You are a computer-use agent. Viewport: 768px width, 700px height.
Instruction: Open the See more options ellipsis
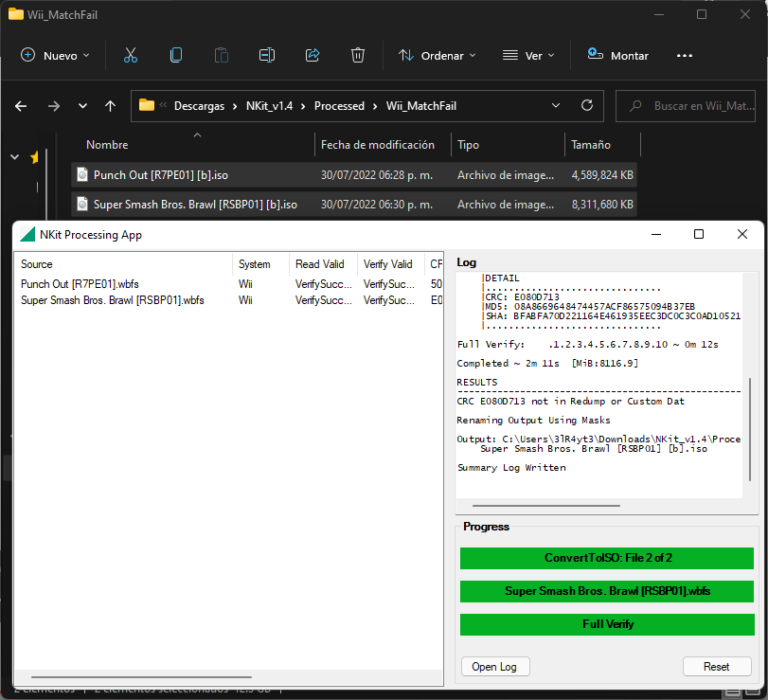coord(684,56)
